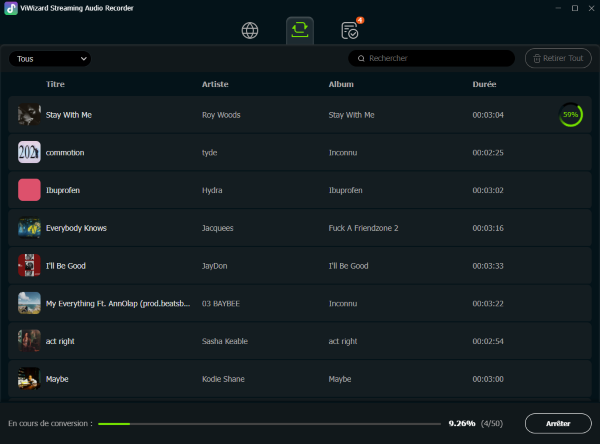Click the ViWizard app logo icon

click(x=10, y=8)
